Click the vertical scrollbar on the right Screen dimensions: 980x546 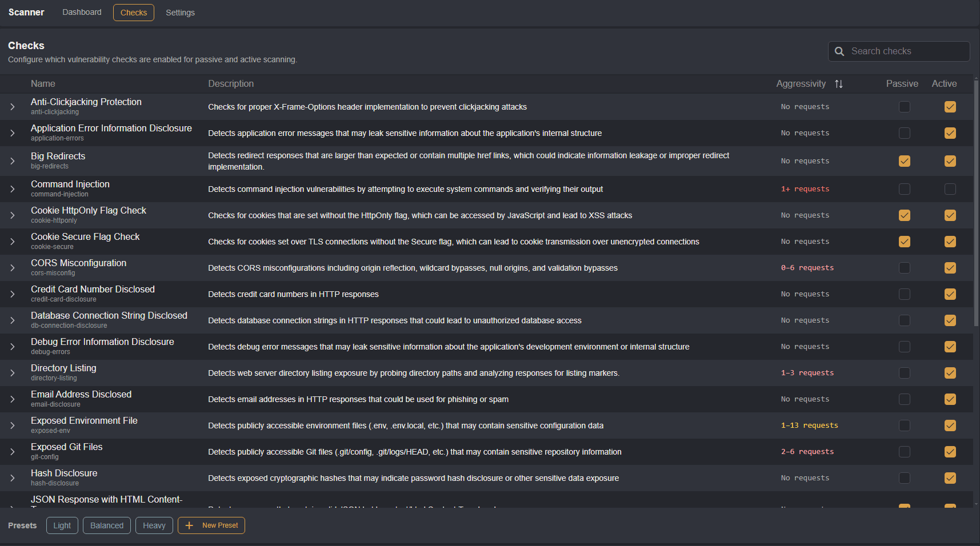[x=975, y=200]
